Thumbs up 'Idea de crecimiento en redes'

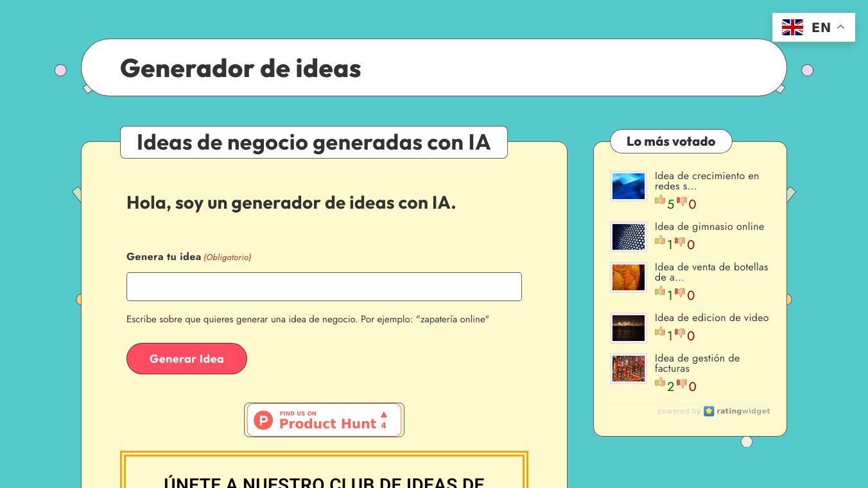(x=660, y=200)
